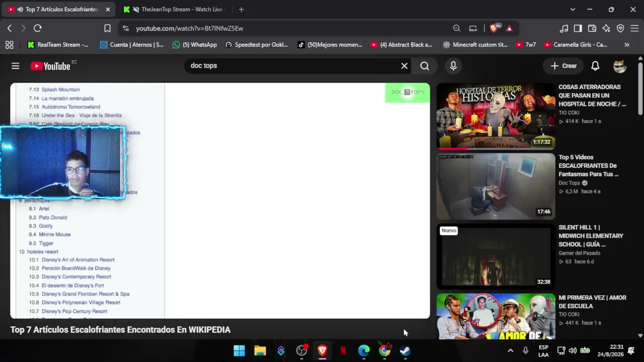The width and height of the screenshot is (644, 362).
Task: Open the ESP LAA language selector
Action: click(543, 351)
